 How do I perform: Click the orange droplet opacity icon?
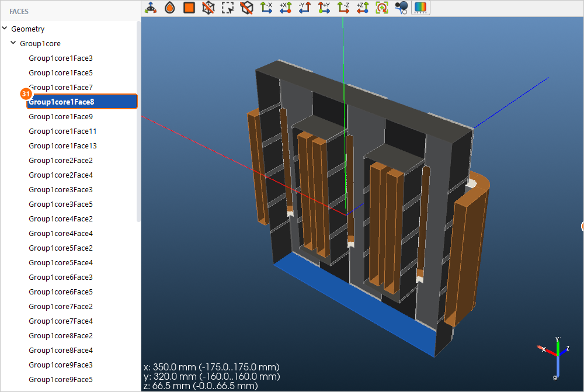point(170,8)
